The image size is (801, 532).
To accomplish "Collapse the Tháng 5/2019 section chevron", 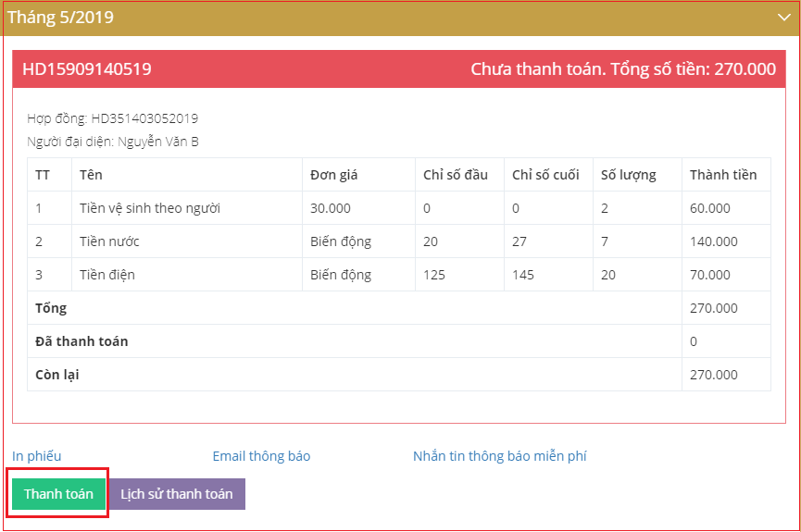I will click(783, 17).
